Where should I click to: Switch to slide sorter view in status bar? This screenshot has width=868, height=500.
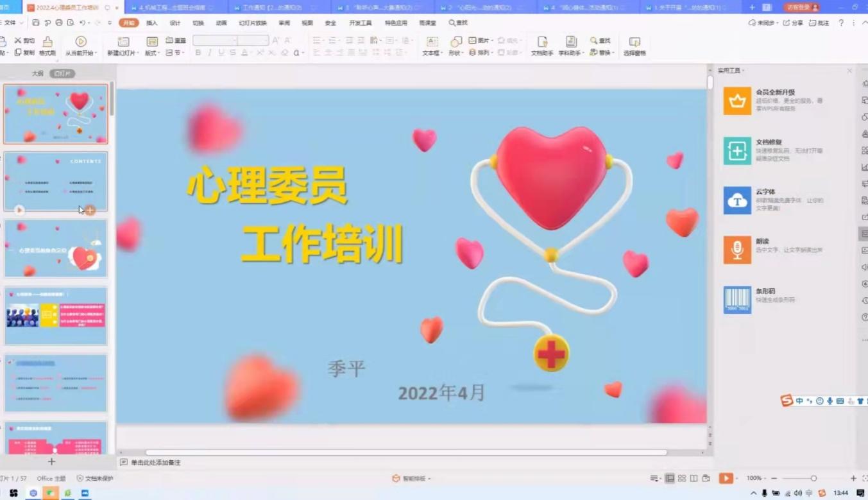click(682, 479)
